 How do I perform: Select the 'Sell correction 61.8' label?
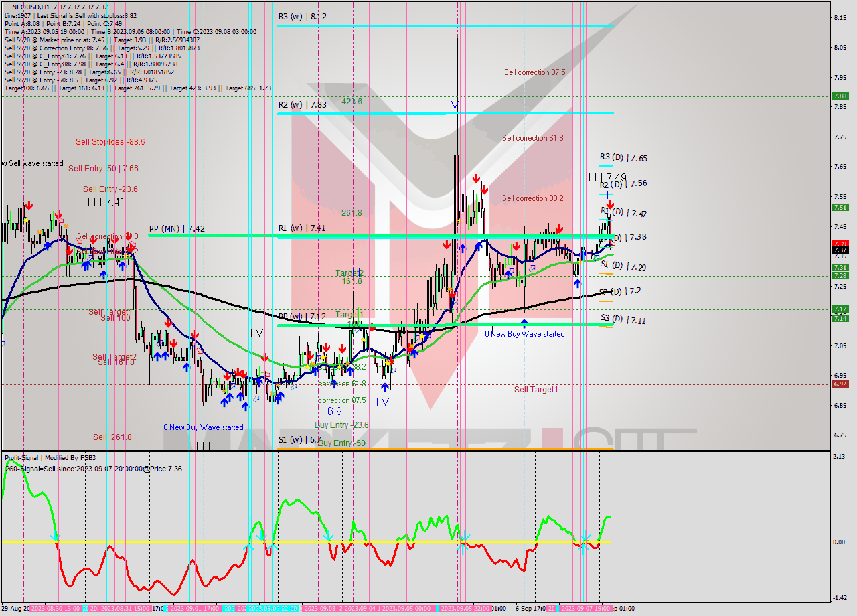point(533,138)
